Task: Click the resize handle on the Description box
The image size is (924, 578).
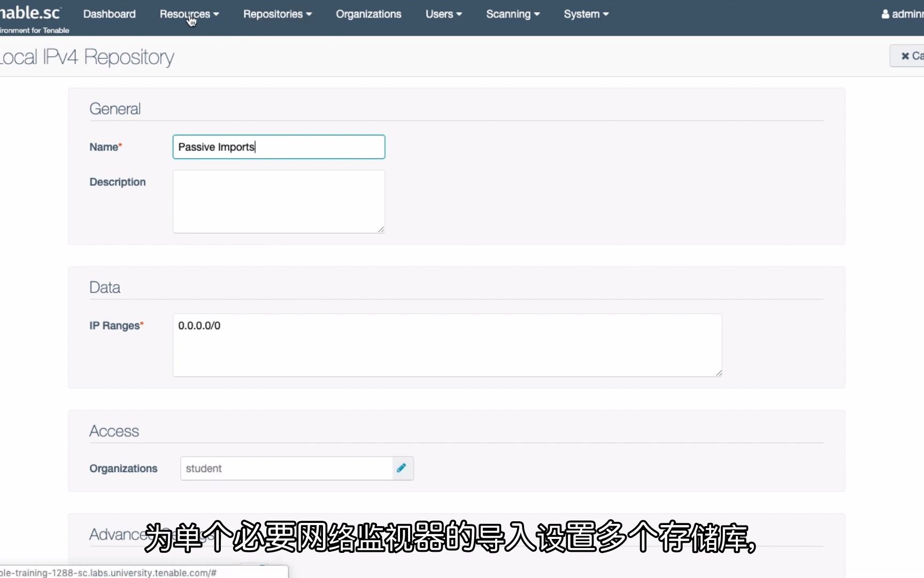Action: pos(381,229)
